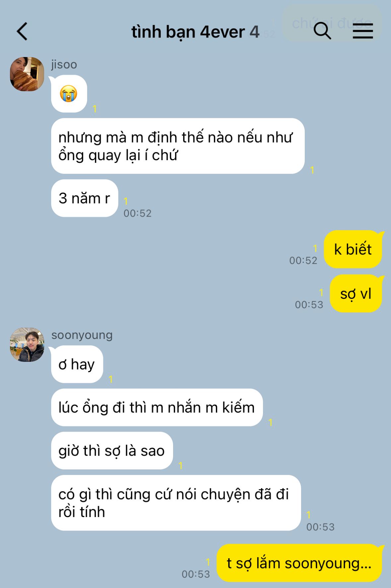The height and width of the screenshot is (588, 391).
Task: Open chat title tình bạn 4ever
Action: tap(188, 32)
